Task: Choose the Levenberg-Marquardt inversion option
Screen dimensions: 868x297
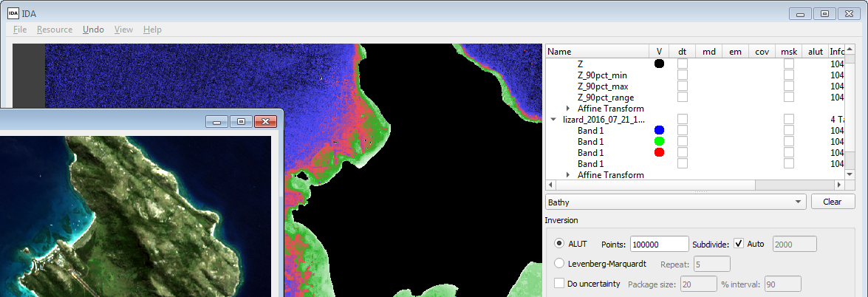Action: pyautogui.click(x=559, y=264)
